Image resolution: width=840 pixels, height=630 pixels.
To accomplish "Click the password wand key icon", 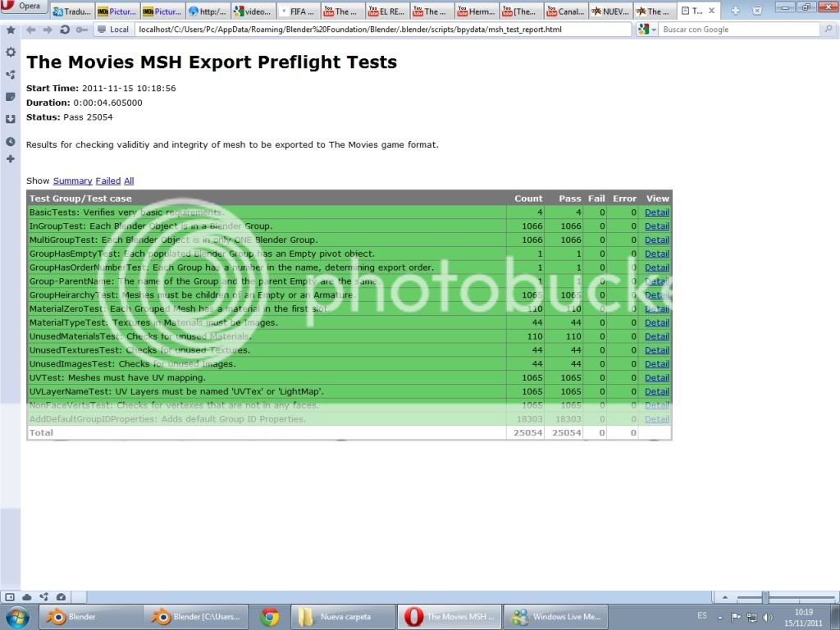I will coord(81,30).
